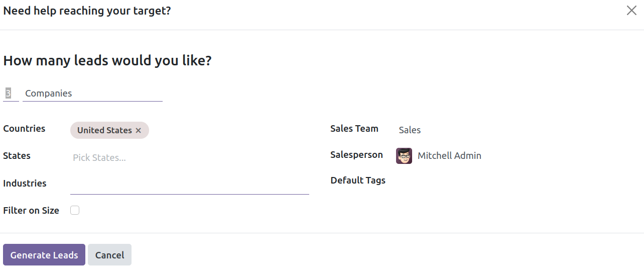Click the Default Tags label
This screenshot has height=269, width=644.
click(x=358, y=180)
